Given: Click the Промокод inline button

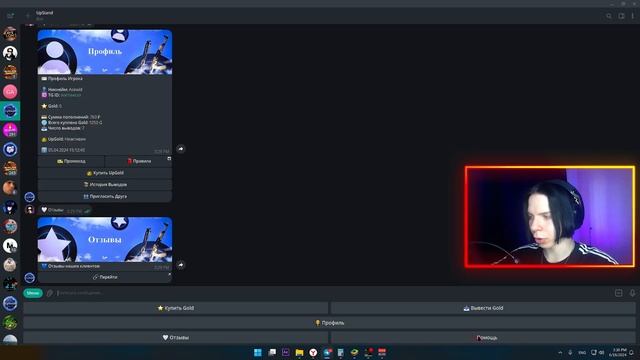Looking at the screenshot, I should 71,161.
